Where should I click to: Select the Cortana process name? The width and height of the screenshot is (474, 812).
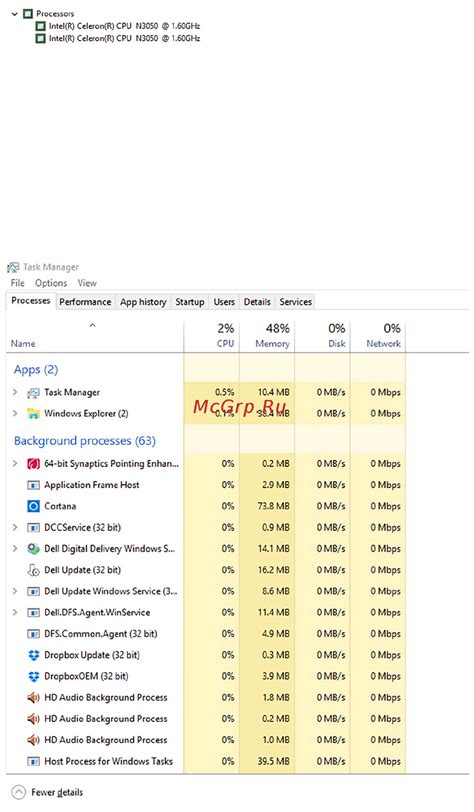click(x=60, y=506)
